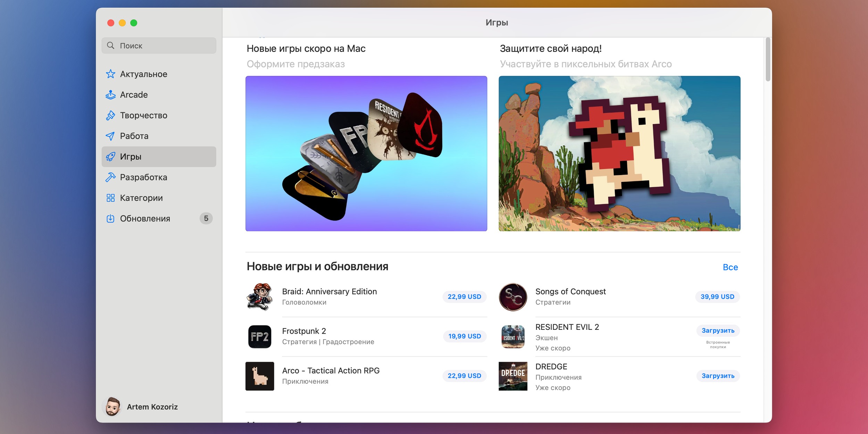This screenshot has height=434, width=868.
Task: Open the upcoming Mac games banner
Action: point(366,153)
